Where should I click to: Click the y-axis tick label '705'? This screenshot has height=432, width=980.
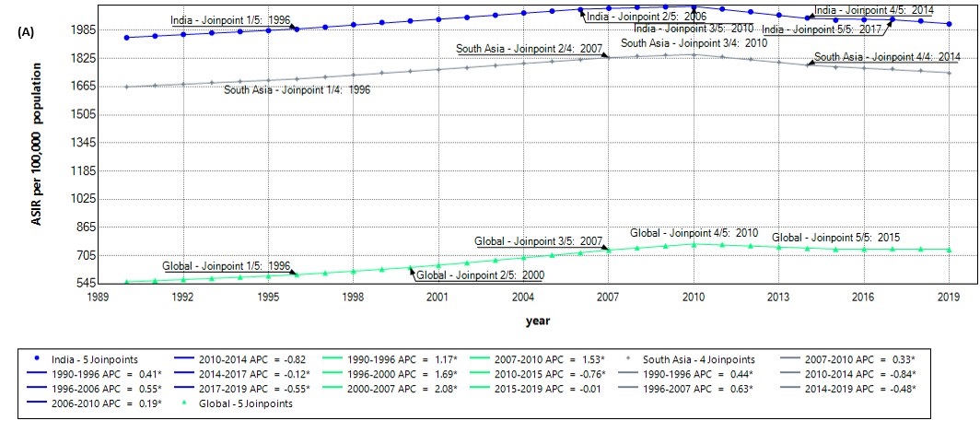86,255
